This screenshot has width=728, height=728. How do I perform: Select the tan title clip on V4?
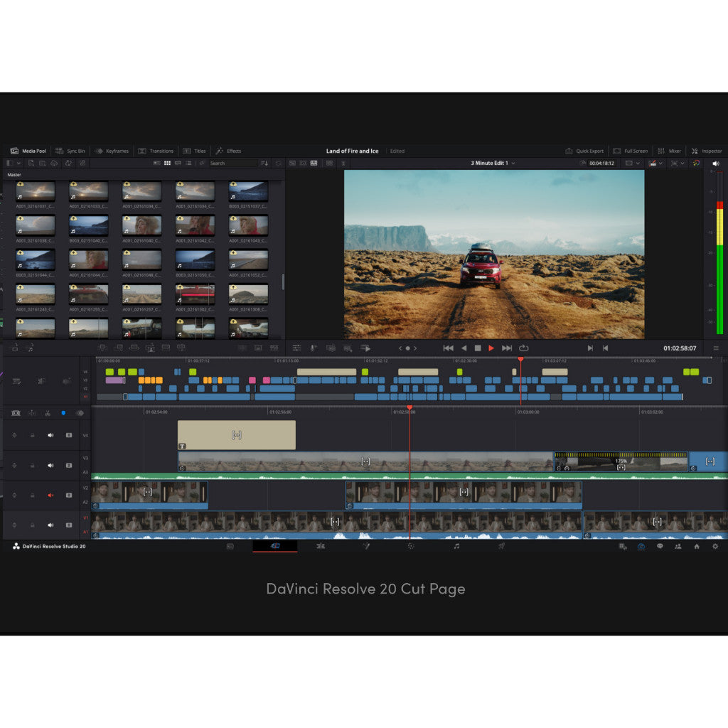237,435
